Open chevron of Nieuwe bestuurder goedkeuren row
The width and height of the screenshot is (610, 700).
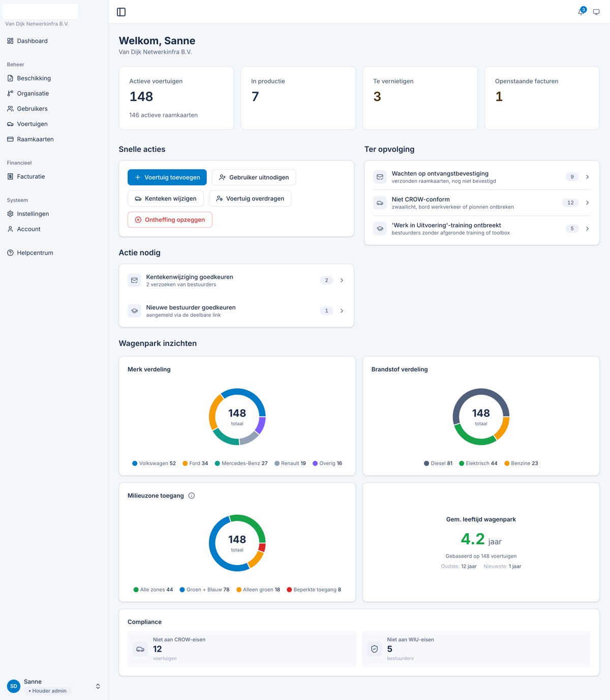click(x=342, y=311)
